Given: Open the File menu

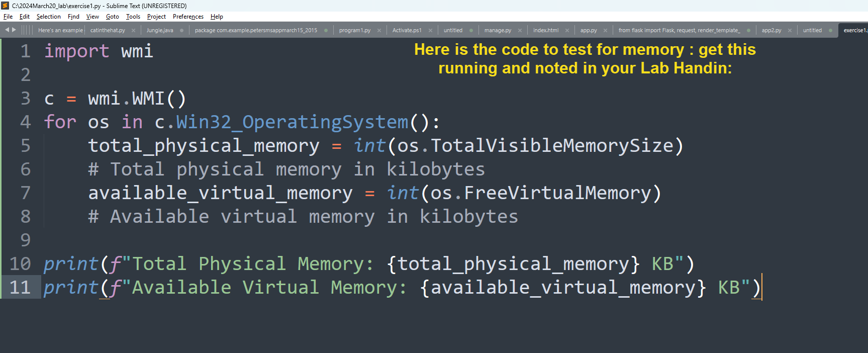Looking at the screenshot, I should [8, 17].
